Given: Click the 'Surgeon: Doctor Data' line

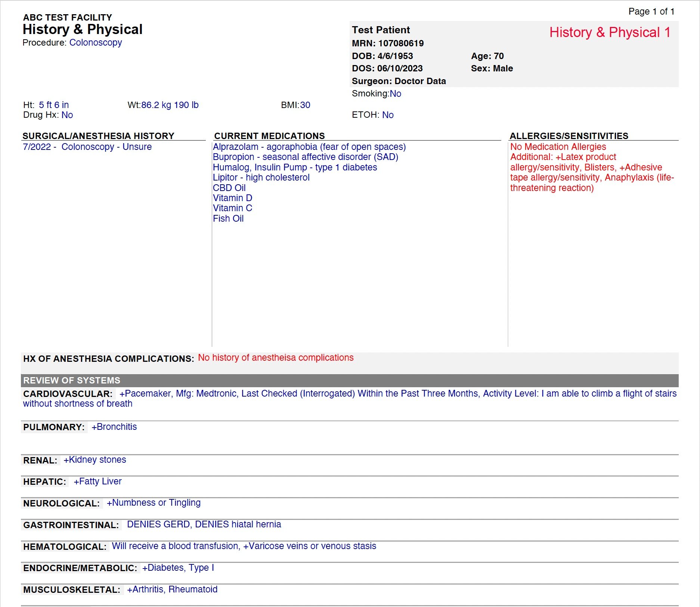Looking at the screenshot, I should point(399,81).
